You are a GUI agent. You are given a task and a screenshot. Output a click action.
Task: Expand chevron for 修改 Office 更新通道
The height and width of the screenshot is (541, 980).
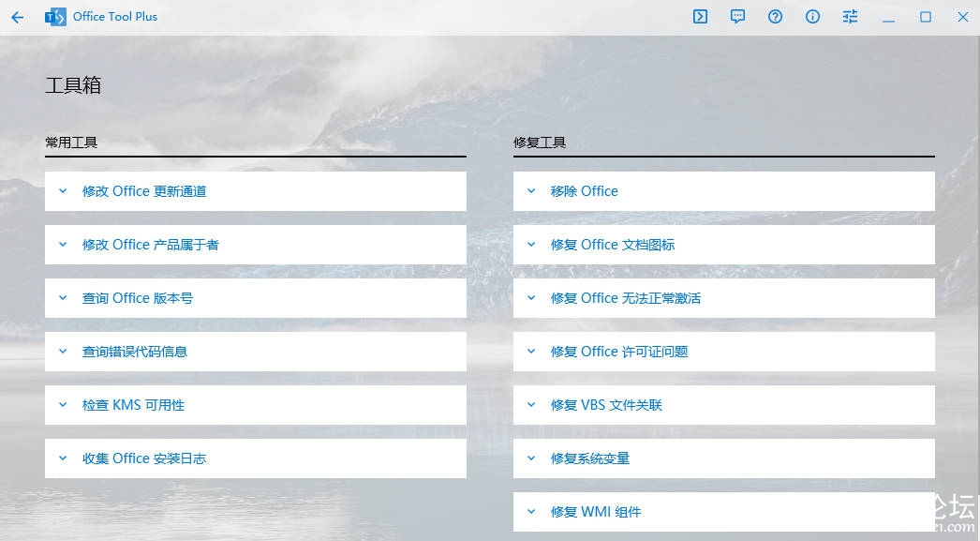[63, 191]
